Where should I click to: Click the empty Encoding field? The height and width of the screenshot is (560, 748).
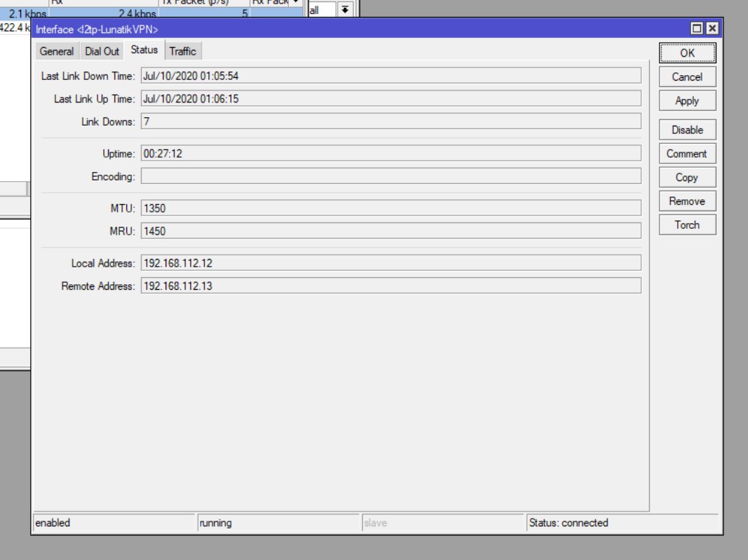coord(391,176)
